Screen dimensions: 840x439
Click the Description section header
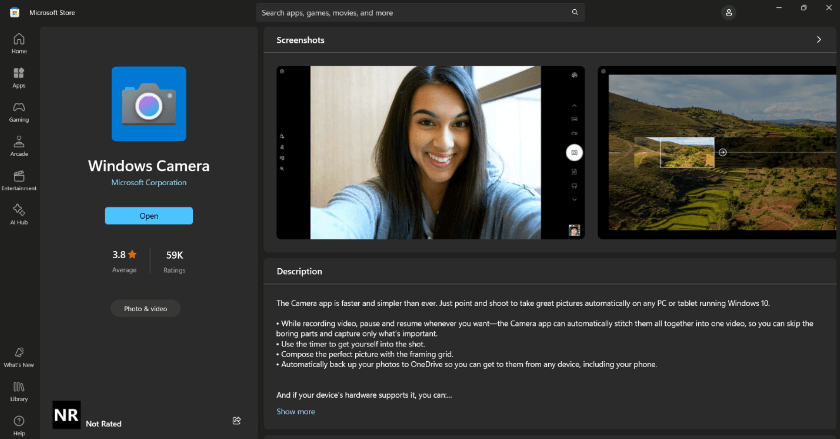click(x=299, y=271)
